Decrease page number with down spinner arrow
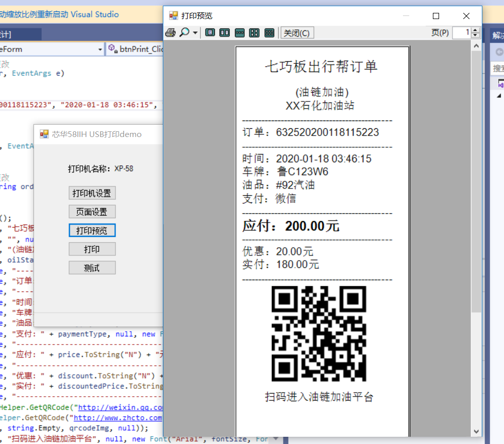The image size is (504, 444). (x=475, y=36)
